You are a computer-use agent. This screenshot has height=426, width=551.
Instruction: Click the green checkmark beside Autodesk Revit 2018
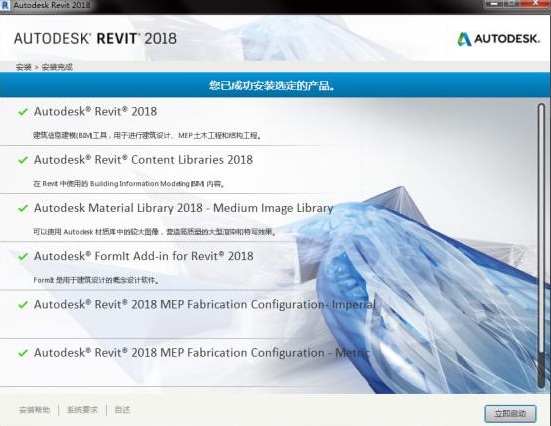[x=23, y=112]
